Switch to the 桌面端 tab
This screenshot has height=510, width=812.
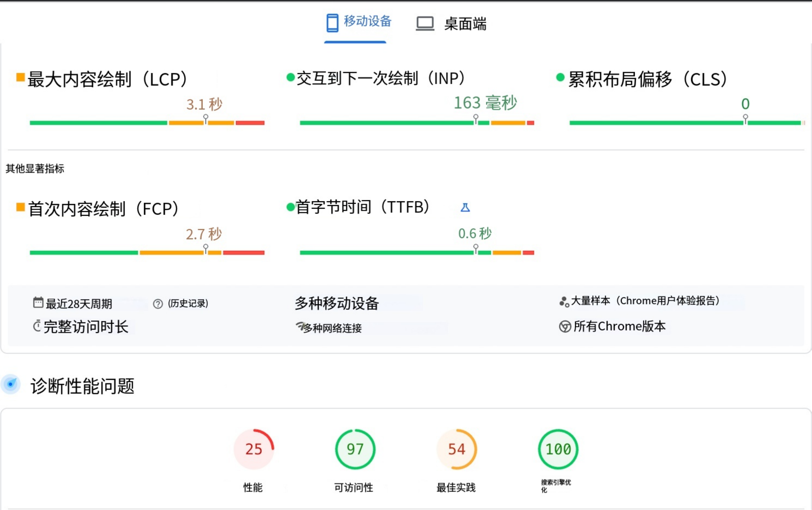pos(451,24)
